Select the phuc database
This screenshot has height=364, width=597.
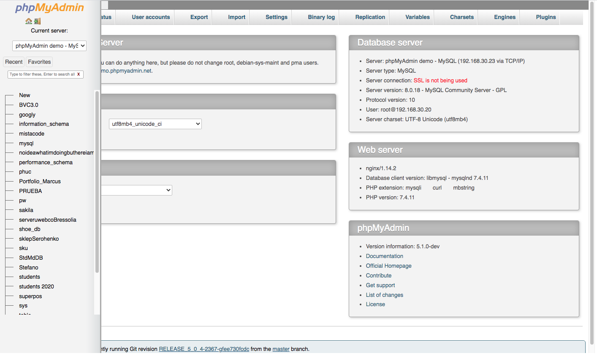click(25, 171)
